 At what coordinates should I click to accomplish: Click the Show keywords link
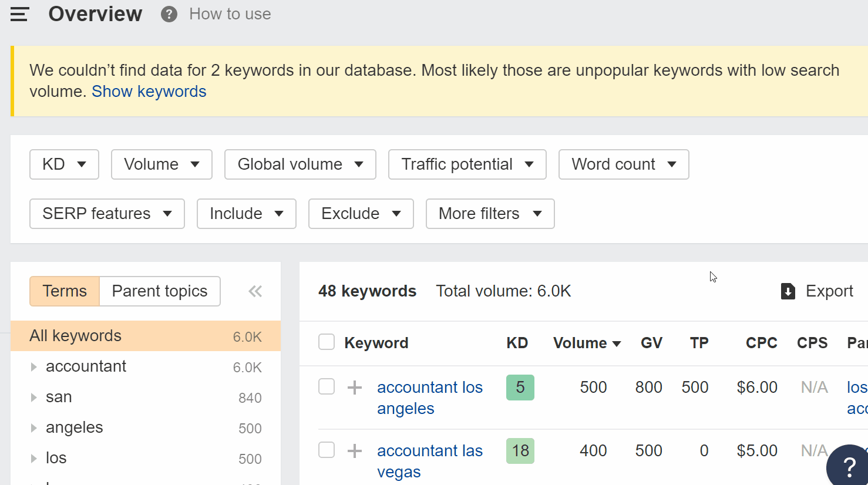point(149,91)
